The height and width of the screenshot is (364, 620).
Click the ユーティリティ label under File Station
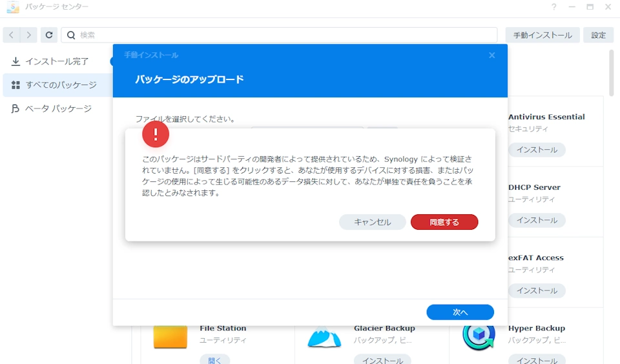tap(223, 340)
